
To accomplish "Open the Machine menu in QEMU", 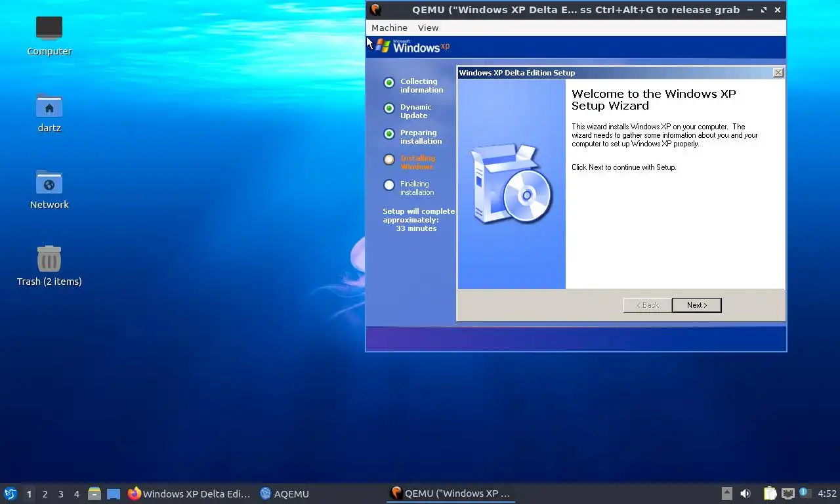I will pos(389,28).
